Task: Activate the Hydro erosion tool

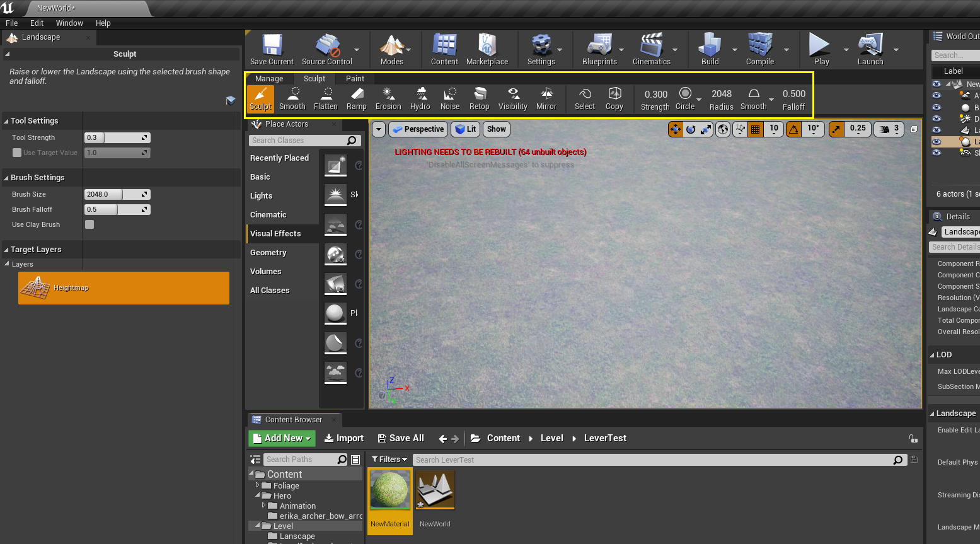Action: 420,100
